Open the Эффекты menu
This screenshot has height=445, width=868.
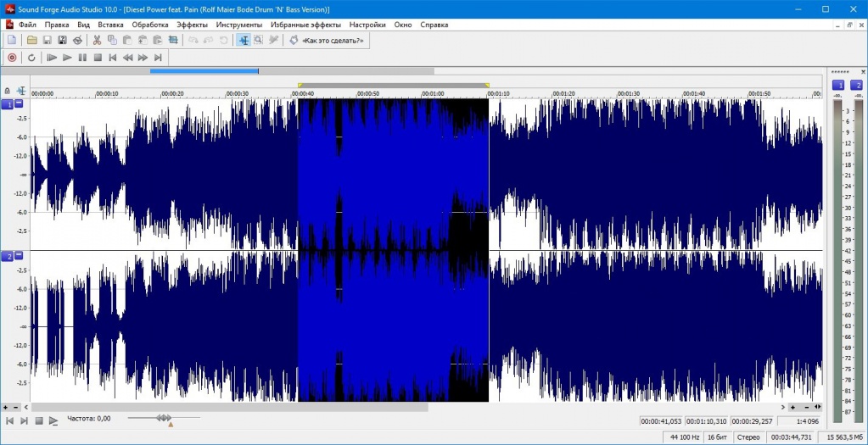click(192, 25)
